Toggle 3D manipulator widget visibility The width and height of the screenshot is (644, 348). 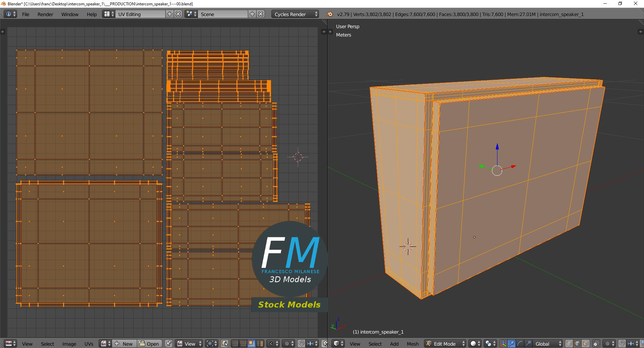coord(503,344)
